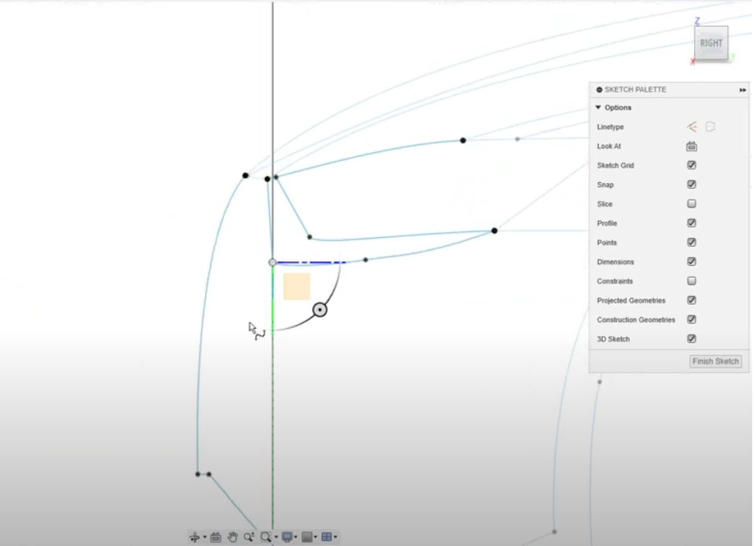756x546 pixels.
Task: Click the hollow sketch point at arc center
Action: coord(272,263)
